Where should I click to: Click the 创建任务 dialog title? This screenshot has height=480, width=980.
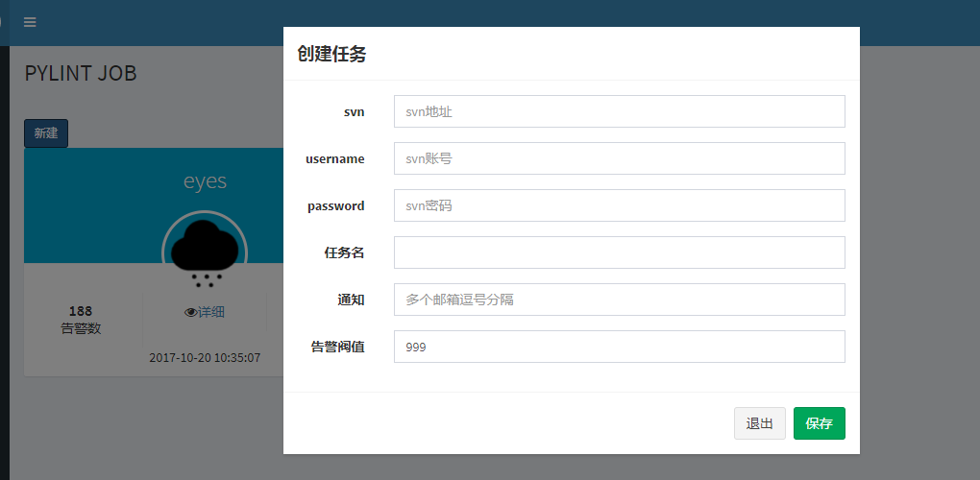click(x=331, y=55)
